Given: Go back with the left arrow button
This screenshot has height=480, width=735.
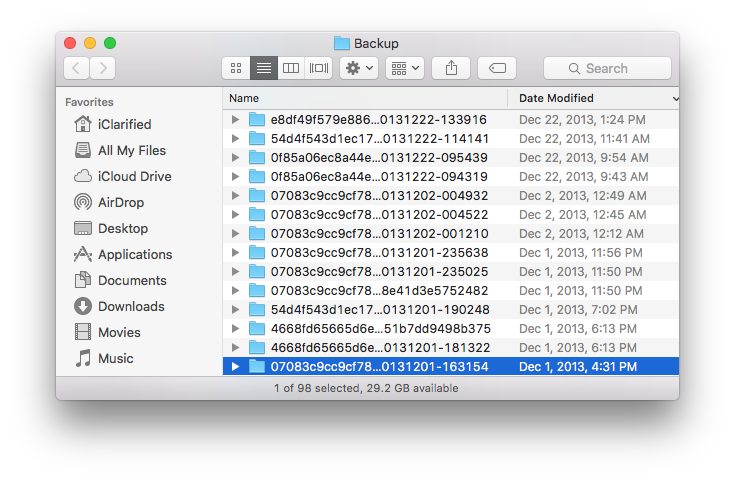Looking at the screenshot, I should 77,68.
